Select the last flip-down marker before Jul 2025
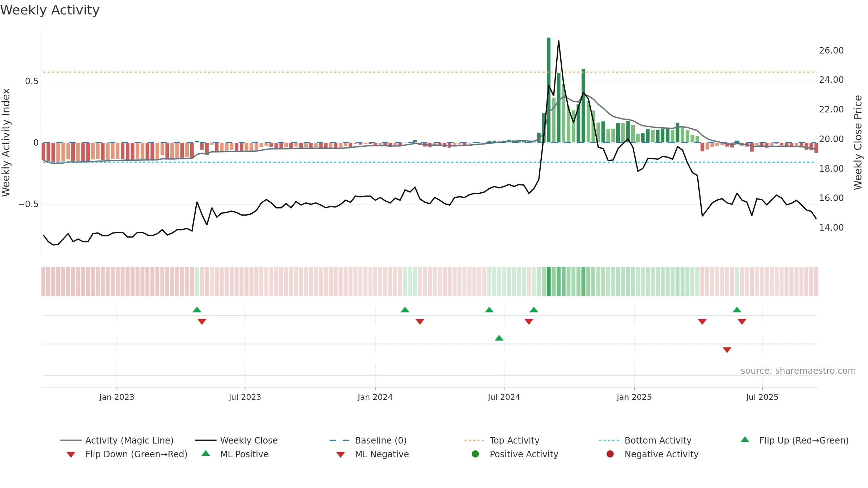The image size is (868, 488). [x=742, y=322]
